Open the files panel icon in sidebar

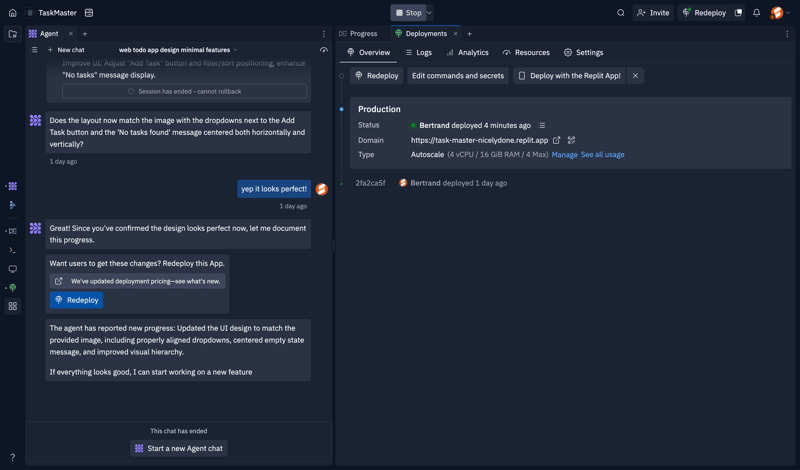pyautogui.click(x=13, y=34)
